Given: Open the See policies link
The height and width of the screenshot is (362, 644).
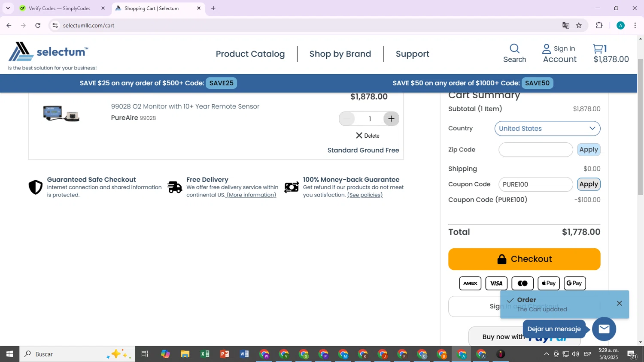Looking at the screenshot, I should (x=365, y=195).
